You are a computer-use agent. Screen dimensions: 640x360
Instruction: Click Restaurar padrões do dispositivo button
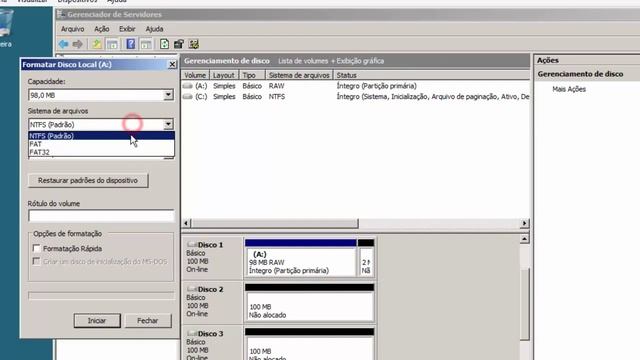click(x=88, y=180)
